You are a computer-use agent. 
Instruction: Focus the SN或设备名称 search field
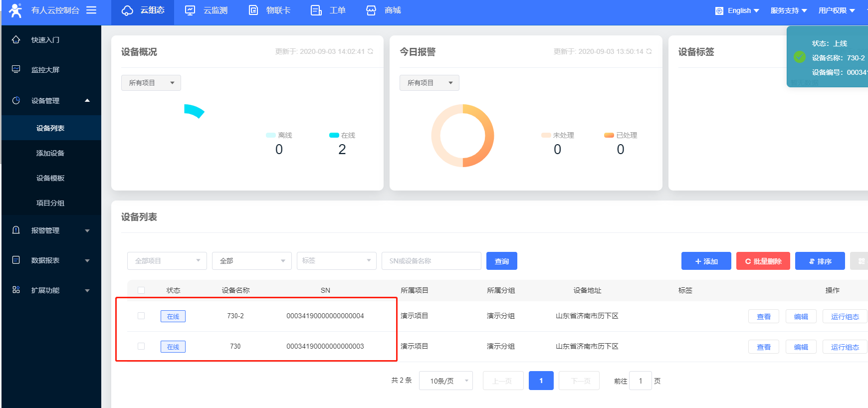click(x=431, y=261)
